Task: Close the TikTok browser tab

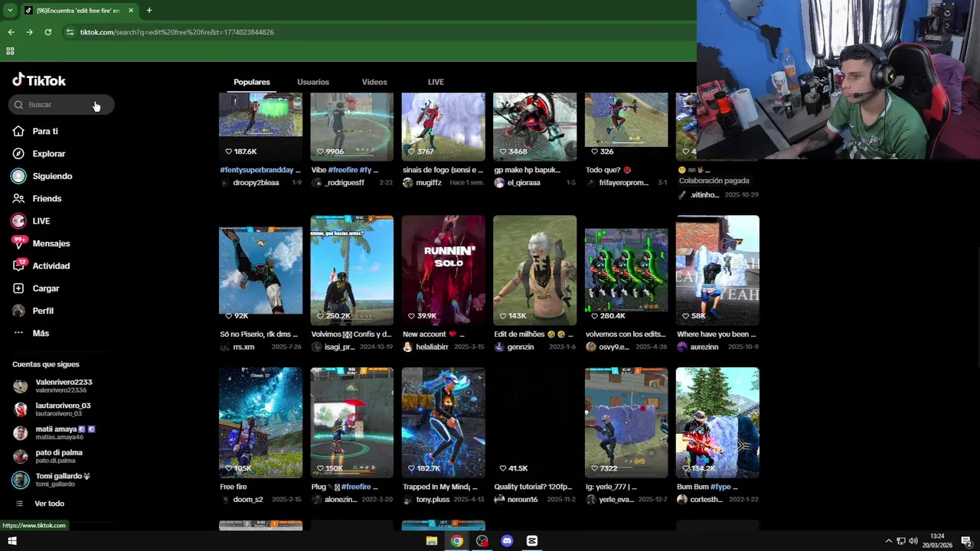Action: point(131,10)
